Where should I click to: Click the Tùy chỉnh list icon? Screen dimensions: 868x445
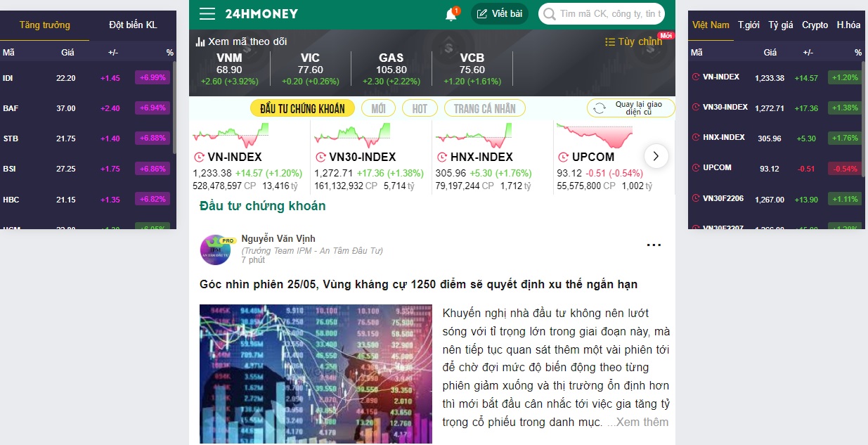[x=610, y=42]
